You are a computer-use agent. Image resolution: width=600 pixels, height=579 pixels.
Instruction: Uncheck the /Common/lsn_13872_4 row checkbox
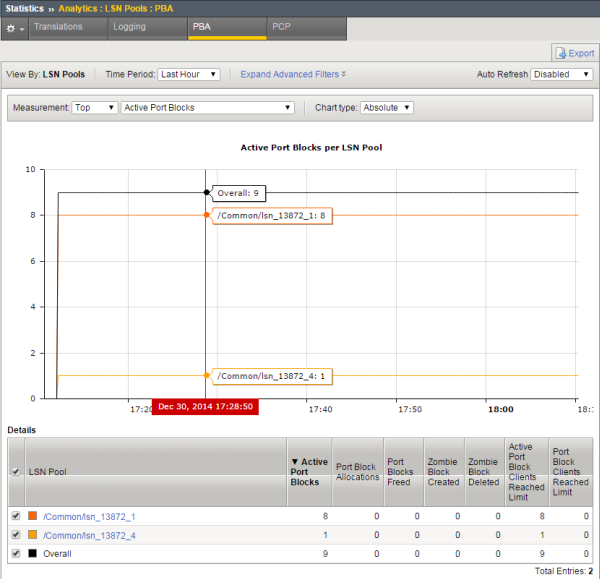click(x=14, y=535)
